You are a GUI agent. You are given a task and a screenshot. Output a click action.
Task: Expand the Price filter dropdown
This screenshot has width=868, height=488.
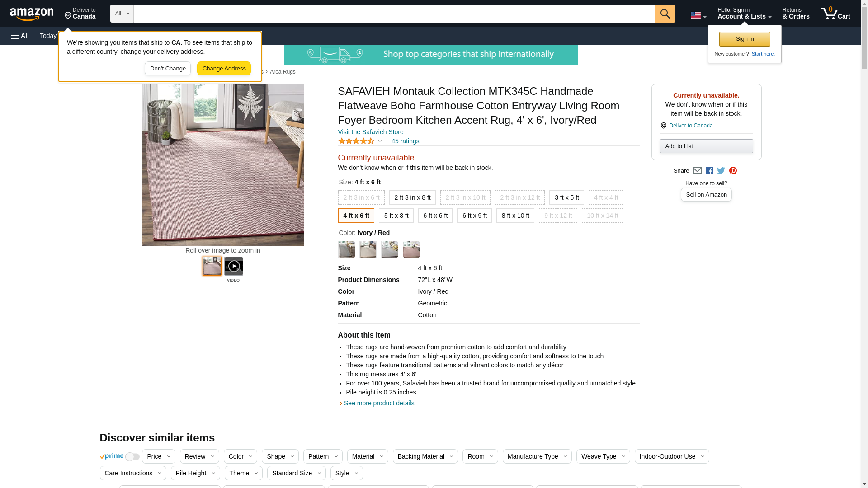[158, 456]
